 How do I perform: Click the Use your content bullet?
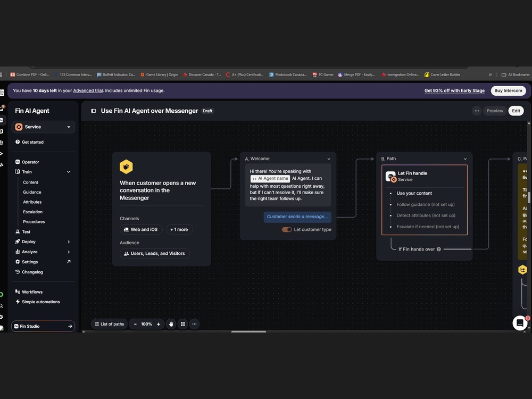click(414, 194)
